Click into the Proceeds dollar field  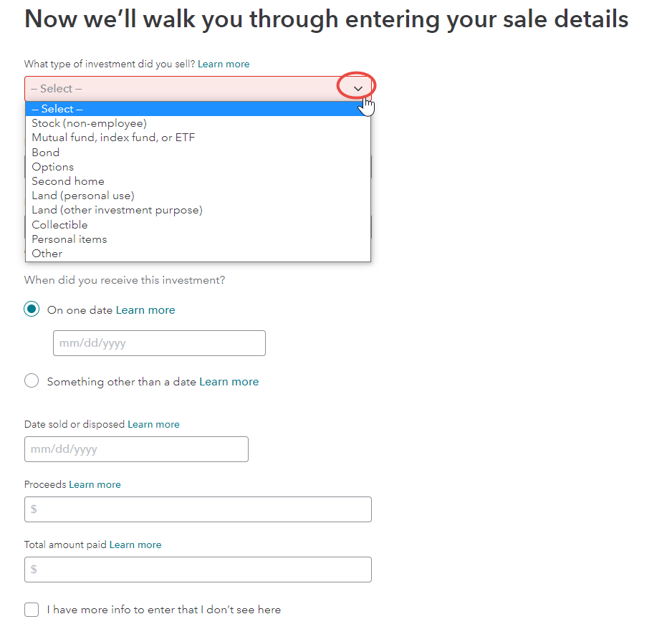click(x=198, y=509)
